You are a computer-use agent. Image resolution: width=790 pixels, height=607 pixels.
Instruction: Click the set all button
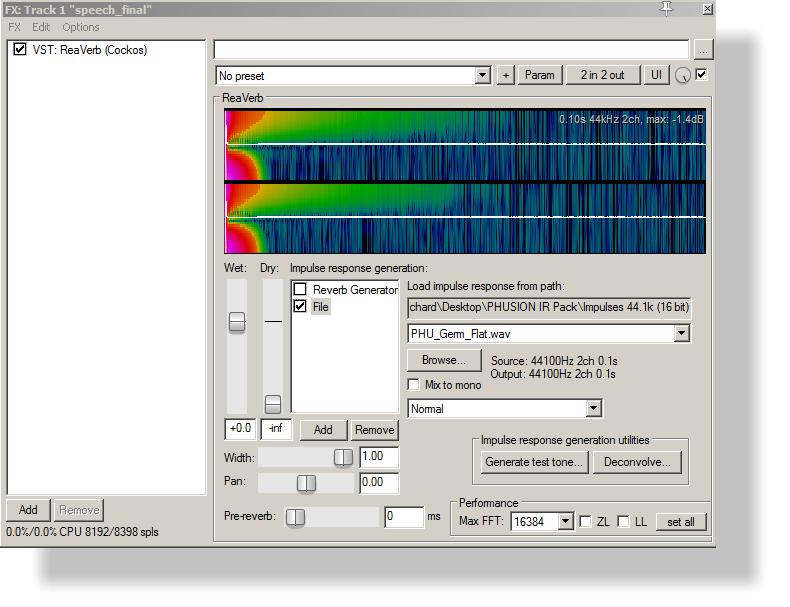click(x=681, y=522)
